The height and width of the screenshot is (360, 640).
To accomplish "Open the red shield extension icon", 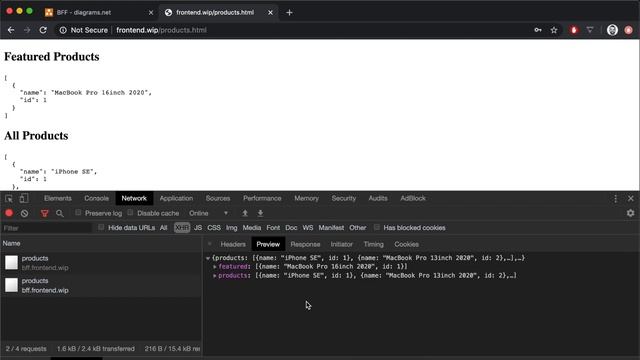I will (574, 30).
